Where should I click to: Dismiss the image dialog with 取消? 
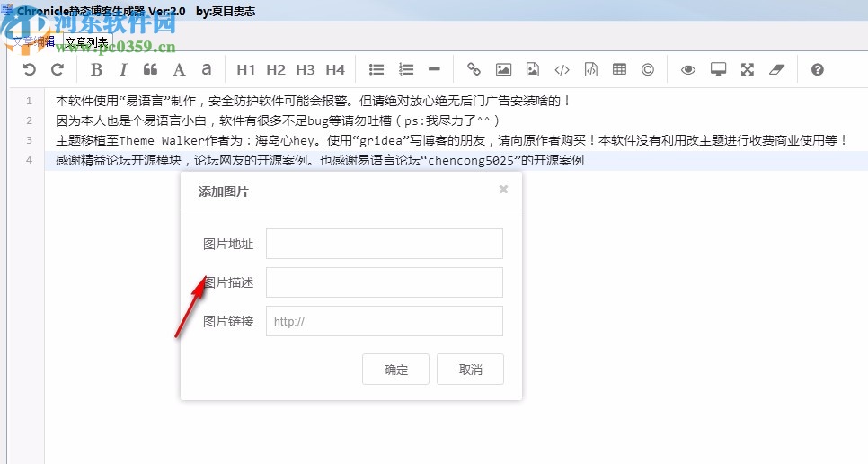click(x=470, y=370)
